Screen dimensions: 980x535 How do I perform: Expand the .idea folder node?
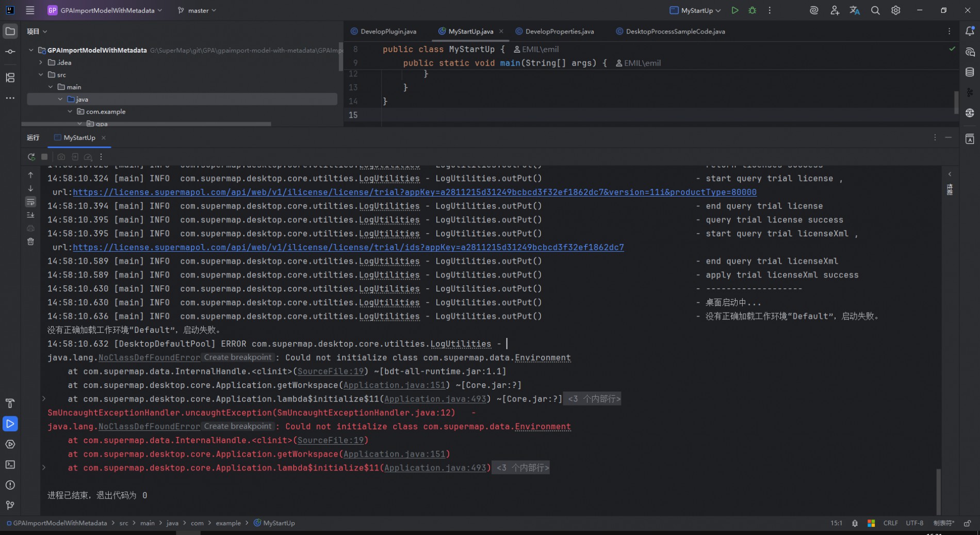coord(41,62)
